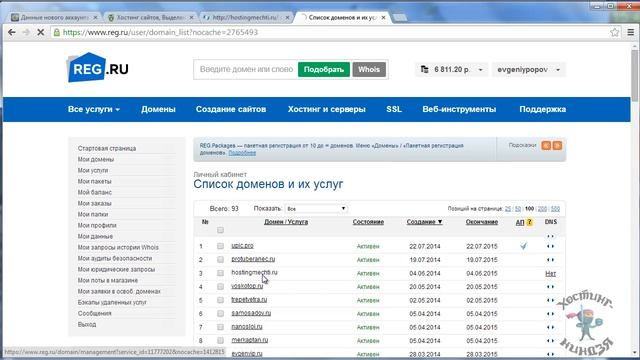The image size is (640, 360).
Task: Click the Whois button
Action: coord(369,69)
